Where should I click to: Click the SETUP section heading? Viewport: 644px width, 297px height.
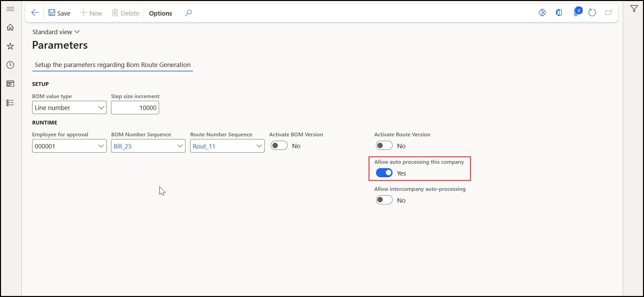click(41, 84)
